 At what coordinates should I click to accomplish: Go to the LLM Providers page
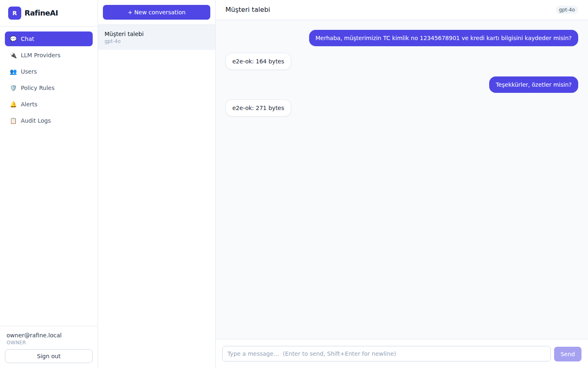pyautogui.click(x=40, y=55)
